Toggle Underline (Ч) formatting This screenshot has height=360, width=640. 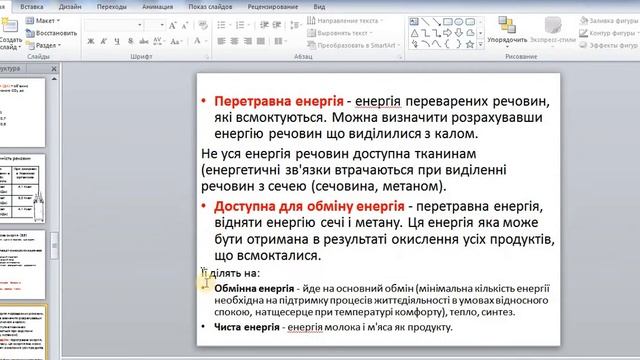click(x=117, y=41)
